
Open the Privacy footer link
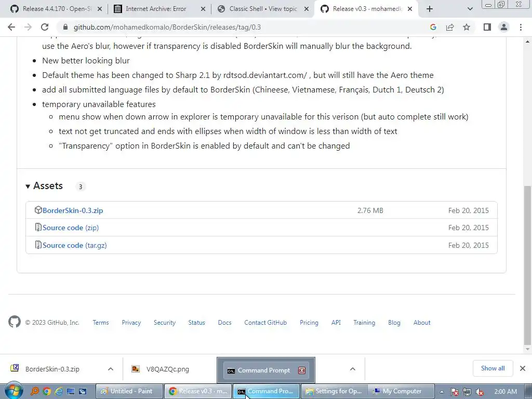pyautogui.click(x=131, y=323)
